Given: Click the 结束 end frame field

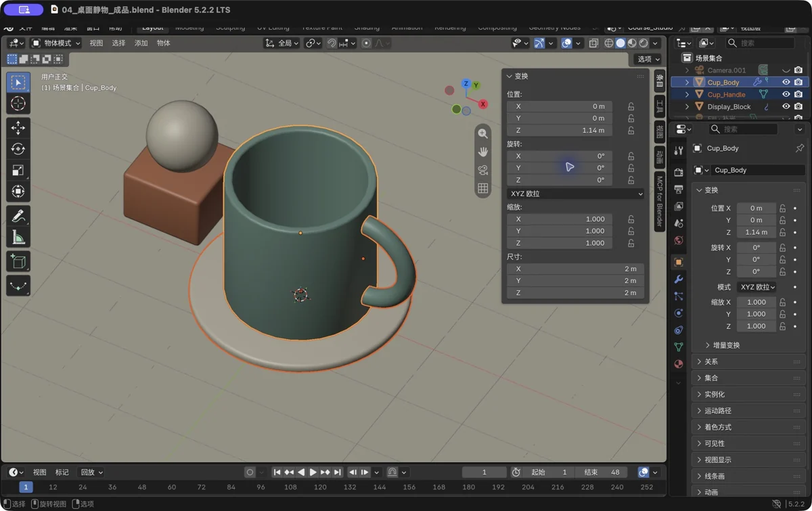Looking at the screenshot, I should pyautogui.click(x=603, y=472).
